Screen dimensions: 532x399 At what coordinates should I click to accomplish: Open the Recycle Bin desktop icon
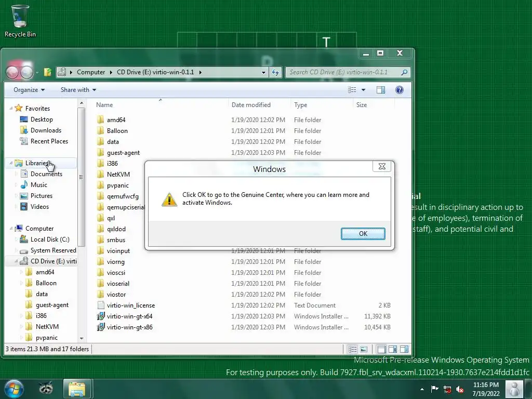(x=20, y=21)
